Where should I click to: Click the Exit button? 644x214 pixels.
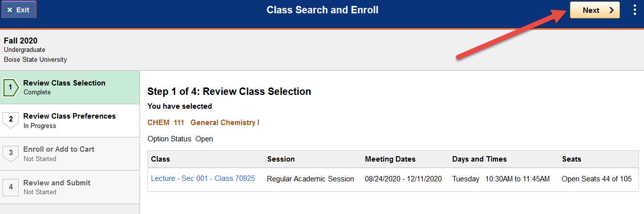point(18,10)
